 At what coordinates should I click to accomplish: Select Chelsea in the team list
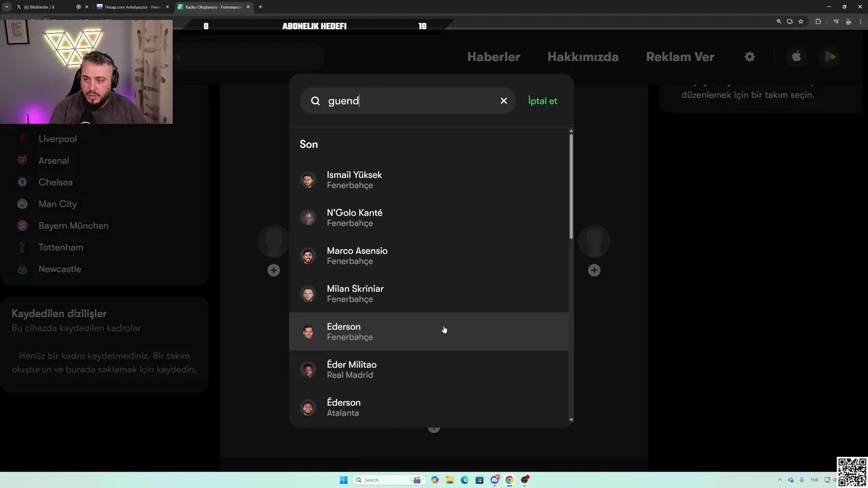[56, 182]
